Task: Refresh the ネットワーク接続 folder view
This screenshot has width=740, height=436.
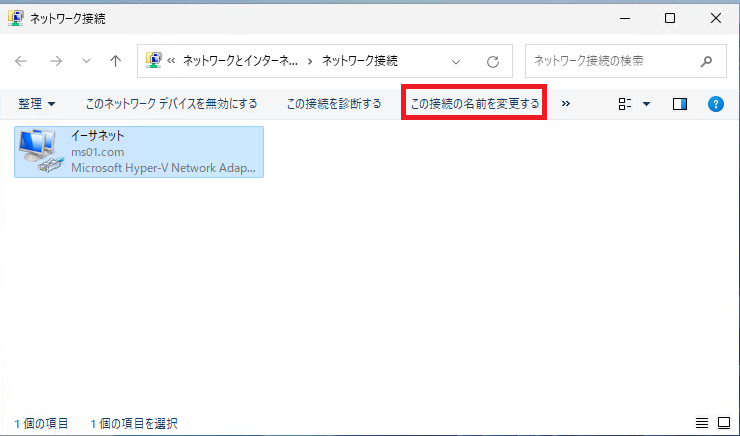Action: pos(493,61)
